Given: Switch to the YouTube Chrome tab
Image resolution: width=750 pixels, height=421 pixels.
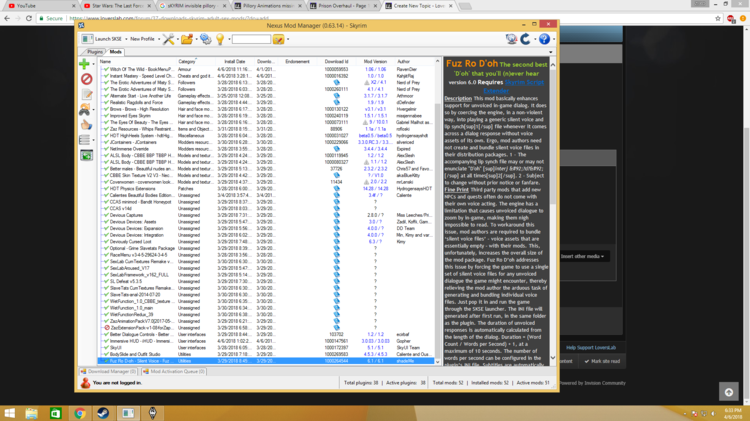Looking at the screenshot, I should pyautogui.click(x=42, y=6).
